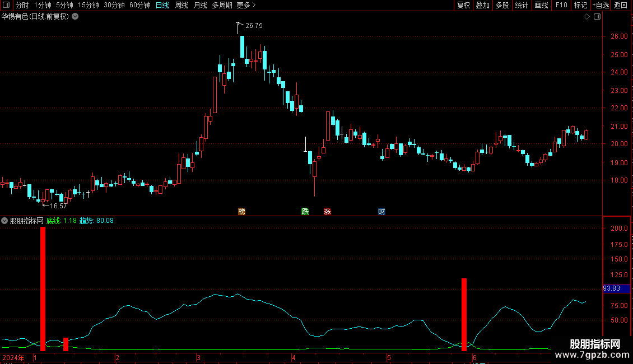Click the 16.57 low price label

[x=58, y=206]
